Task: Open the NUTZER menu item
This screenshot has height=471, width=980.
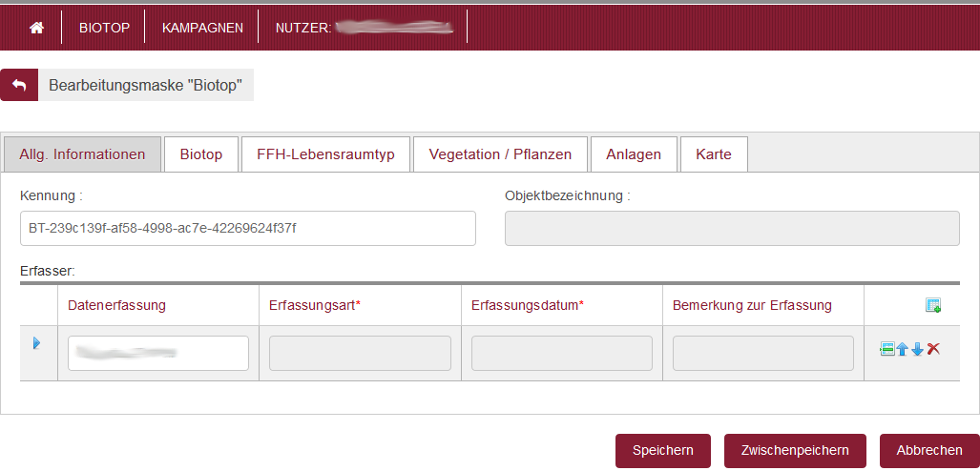Action: coord(364,28)
